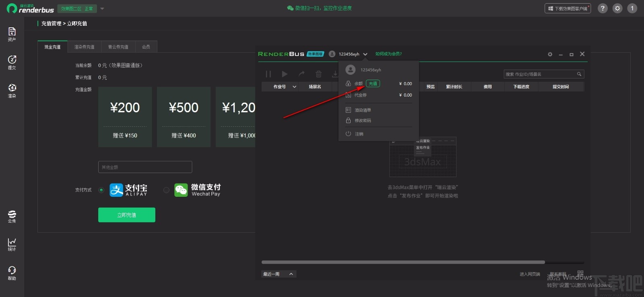
Task: Click the 场景名 column header
Action: point(315,87)
